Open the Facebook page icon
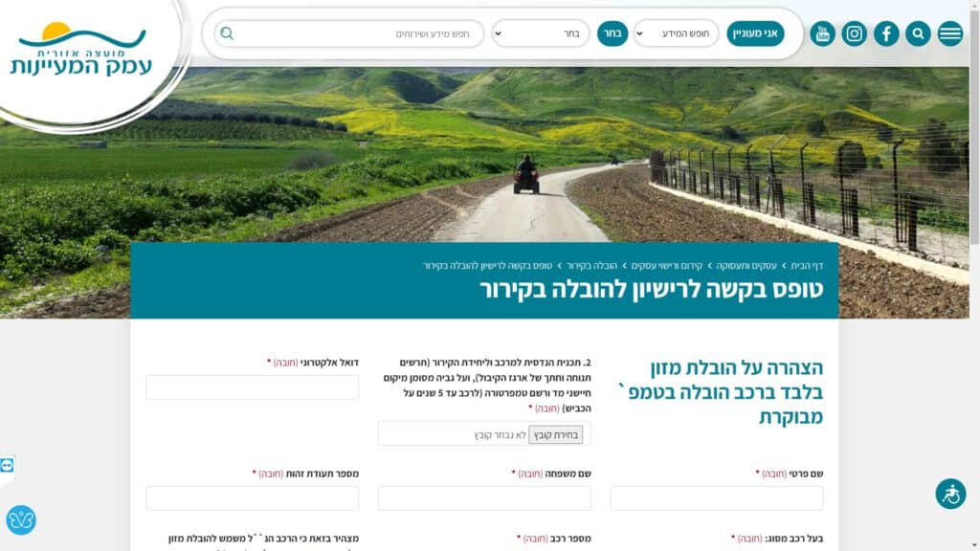Image resolution: width=980 pixels, height=551 pixels. [x=886, y=33]
